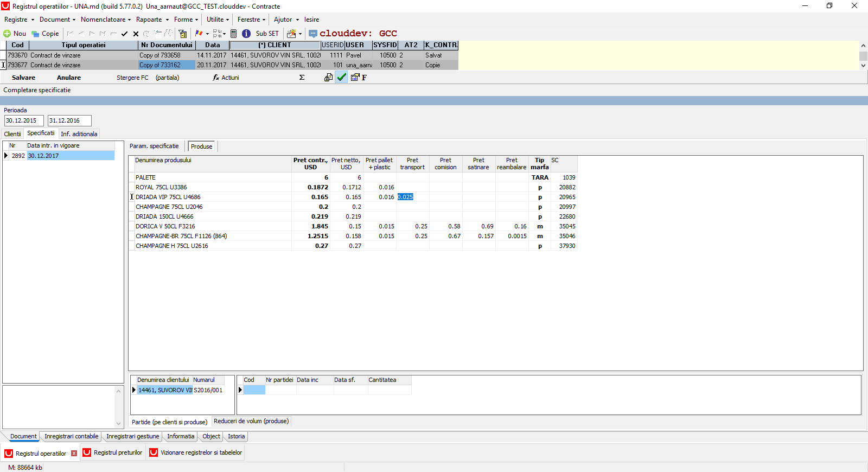The image size is (868, 472).
Task: Open the Nomenclatoare menu
Action: (106, 20)
